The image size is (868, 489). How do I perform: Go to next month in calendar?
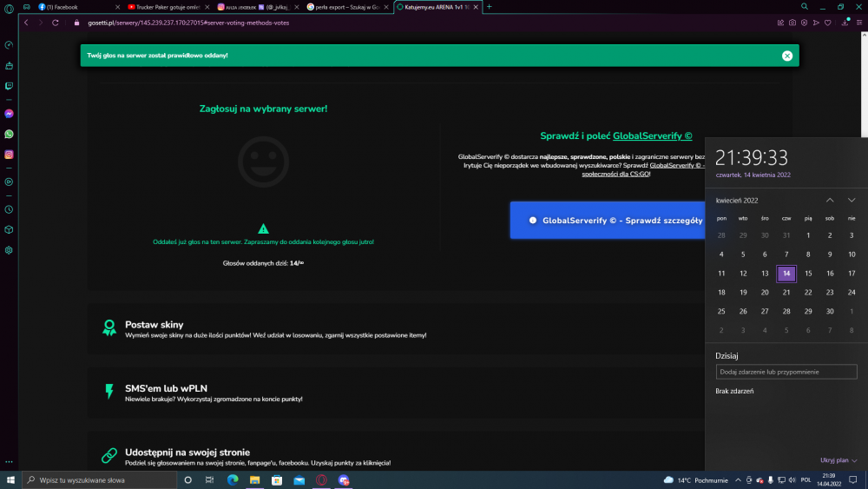pyautogui.click(x=852, y=201)
